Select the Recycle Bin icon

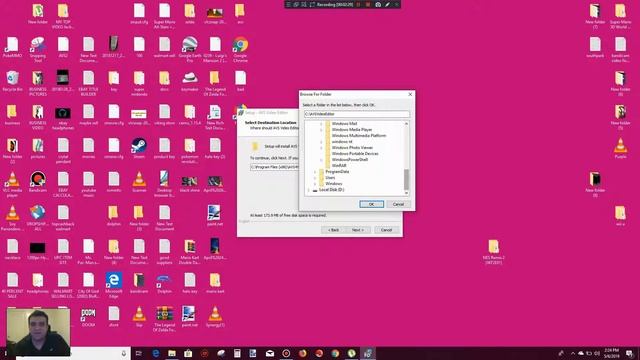click(12, 81)
